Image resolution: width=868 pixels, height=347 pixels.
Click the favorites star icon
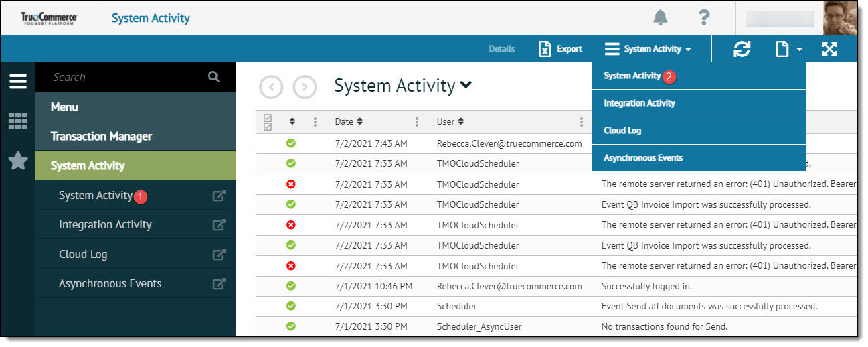[x=17, y=161]
